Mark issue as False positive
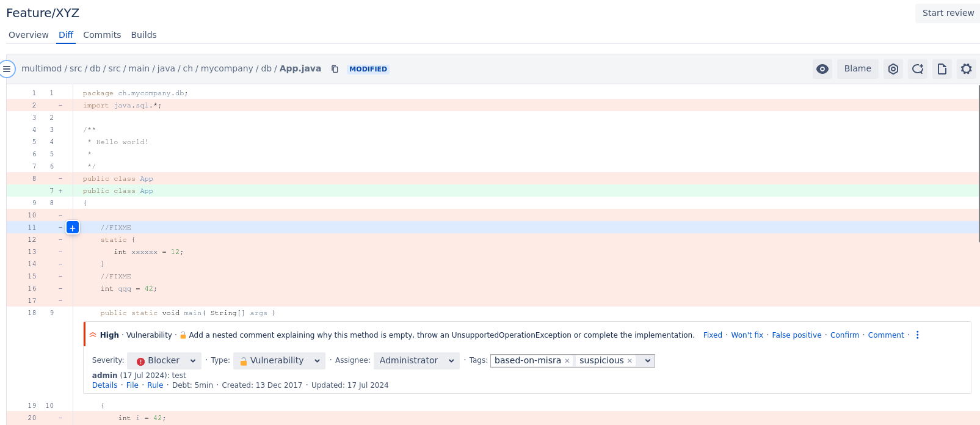This screenshot has height=425, width=980. (x=796, y=335)
